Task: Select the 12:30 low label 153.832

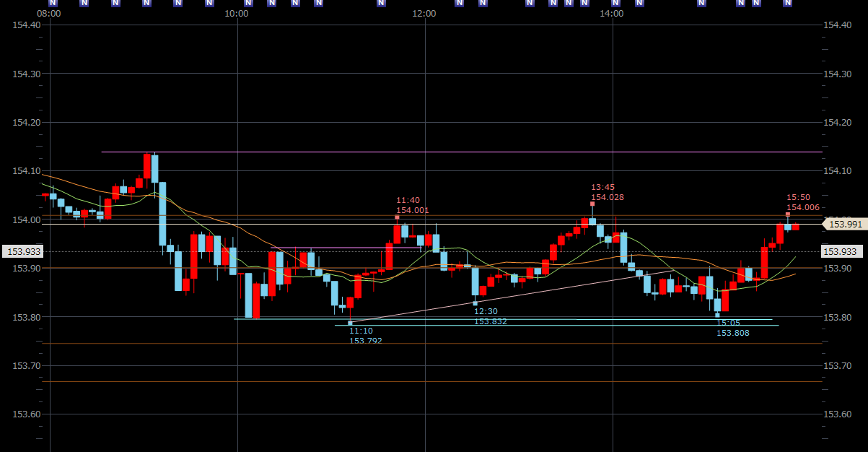Action: coord(490,316)
